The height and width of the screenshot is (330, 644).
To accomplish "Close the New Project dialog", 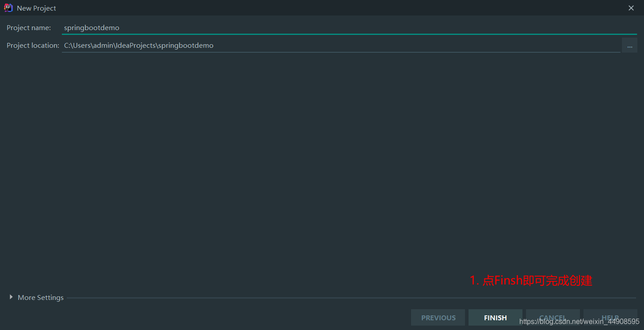I will pyautogui.click(x=631, y=8).
